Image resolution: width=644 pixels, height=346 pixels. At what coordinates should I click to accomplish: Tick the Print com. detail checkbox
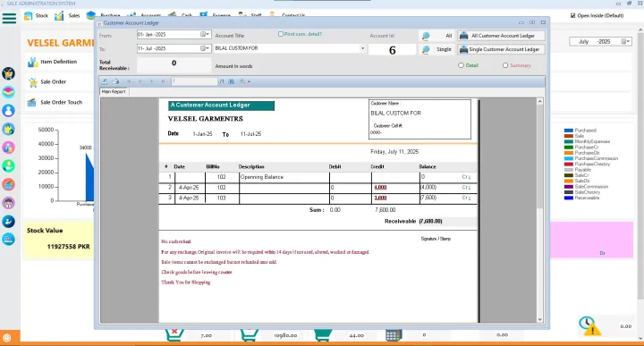[x=281, y=34]
